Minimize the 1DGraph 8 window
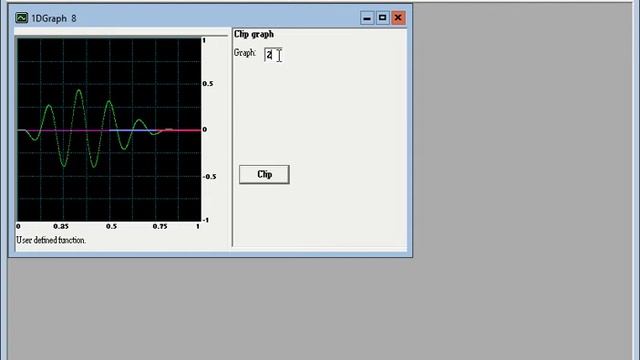The width and height of the screenshot is (640, 360). click(x=367, y=18)
